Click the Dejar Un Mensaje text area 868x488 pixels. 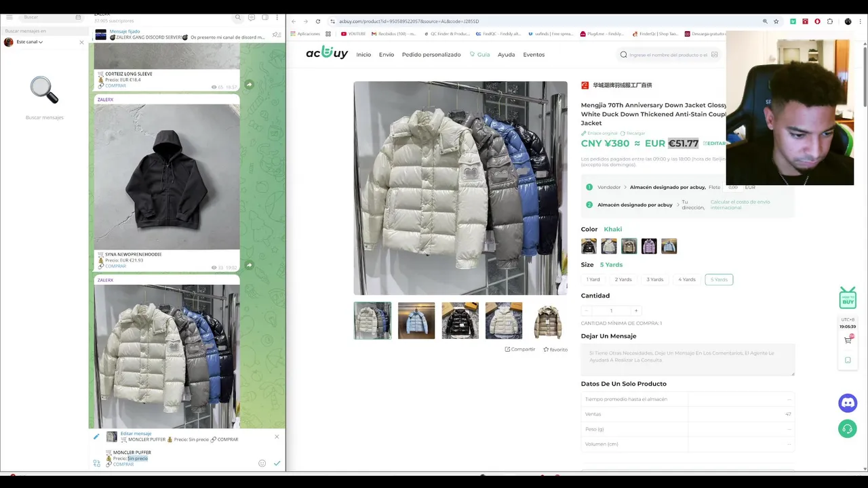(688, 360)
